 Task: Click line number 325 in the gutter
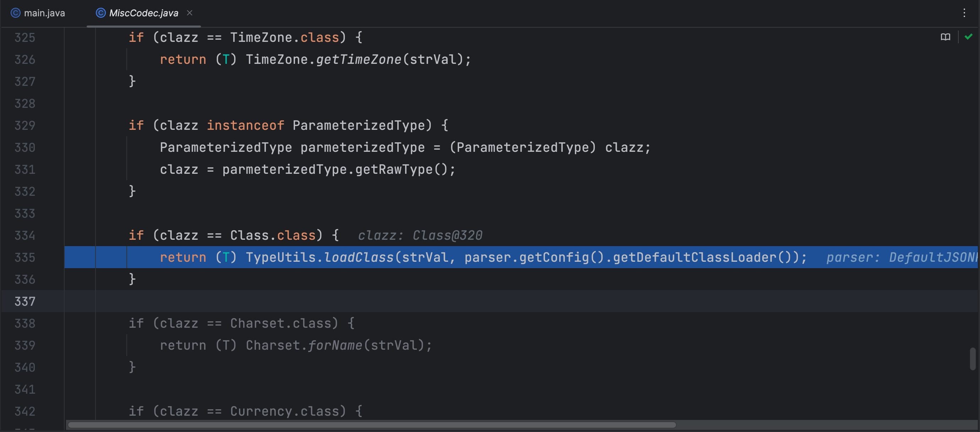(25, 37)
